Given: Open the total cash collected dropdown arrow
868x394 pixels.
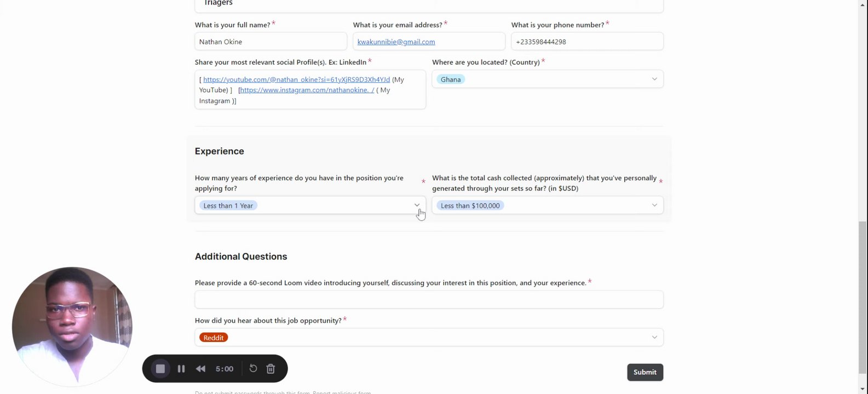Looking at the screenshot, I should (x=654, y=205).
